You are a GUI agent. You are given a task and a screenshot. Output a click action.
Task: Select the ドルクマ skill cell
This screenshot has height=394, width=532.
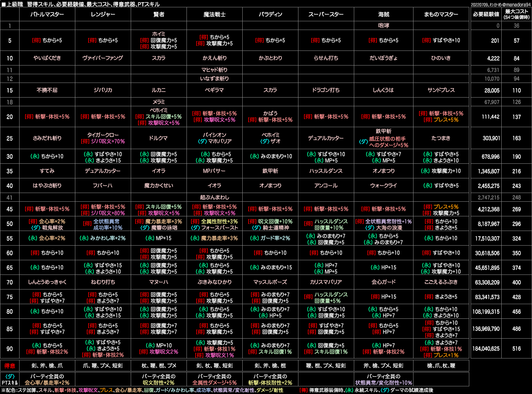point(159,138)
